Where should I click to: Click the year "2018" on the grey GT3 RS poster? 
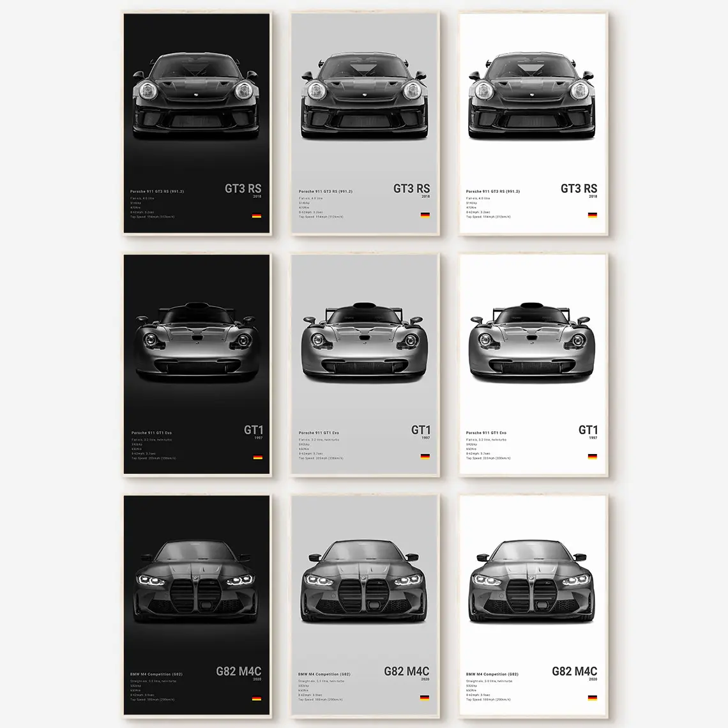point(425,197)
